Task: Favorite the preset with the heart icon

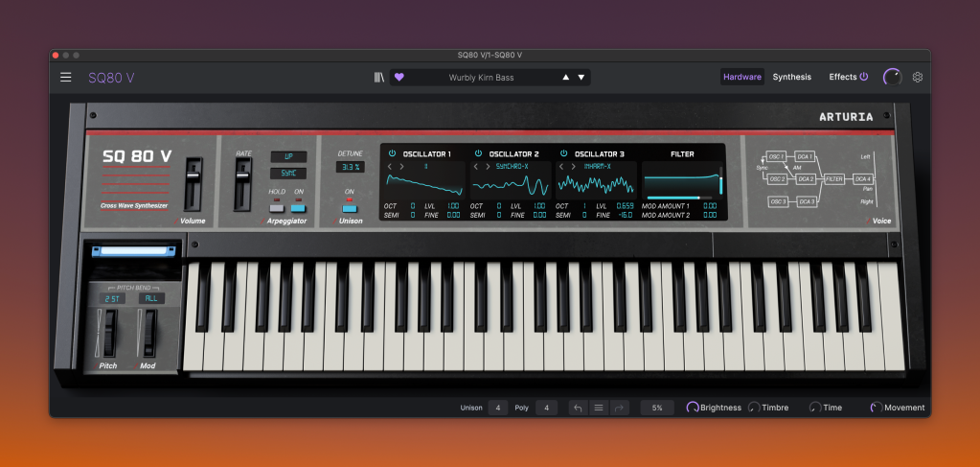Action: (399, 78)
